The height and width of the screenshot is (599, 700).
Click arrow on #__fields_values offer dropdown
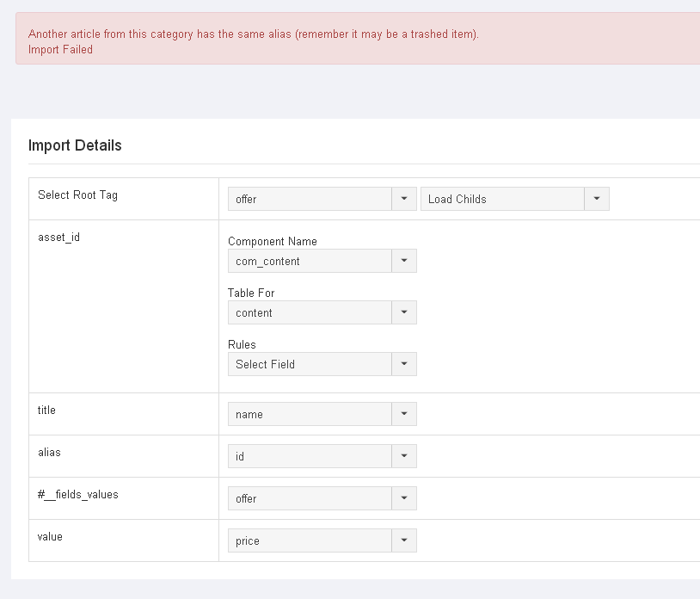coord(404,498)
